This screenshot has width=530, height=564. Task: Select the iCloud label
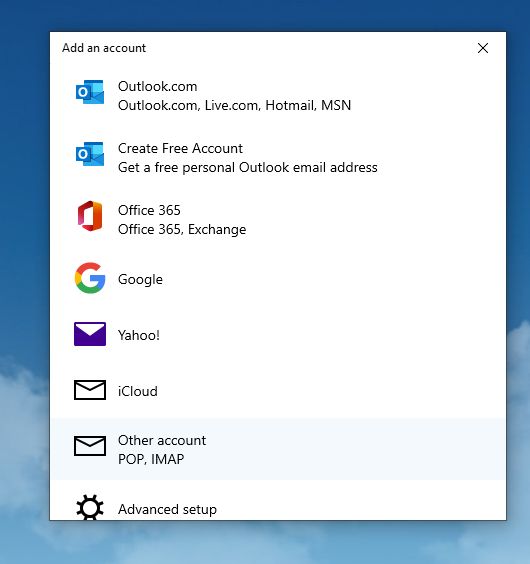pos(138,391)
